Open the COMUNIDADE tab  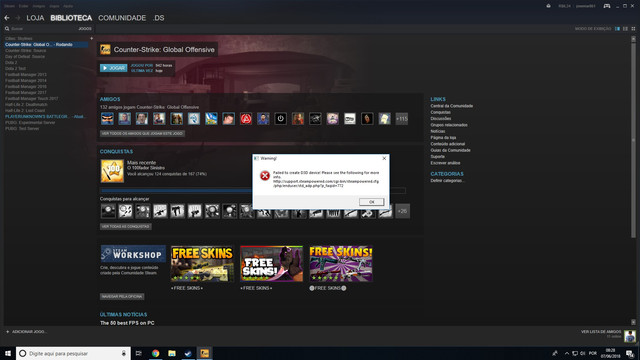(122, 18)
